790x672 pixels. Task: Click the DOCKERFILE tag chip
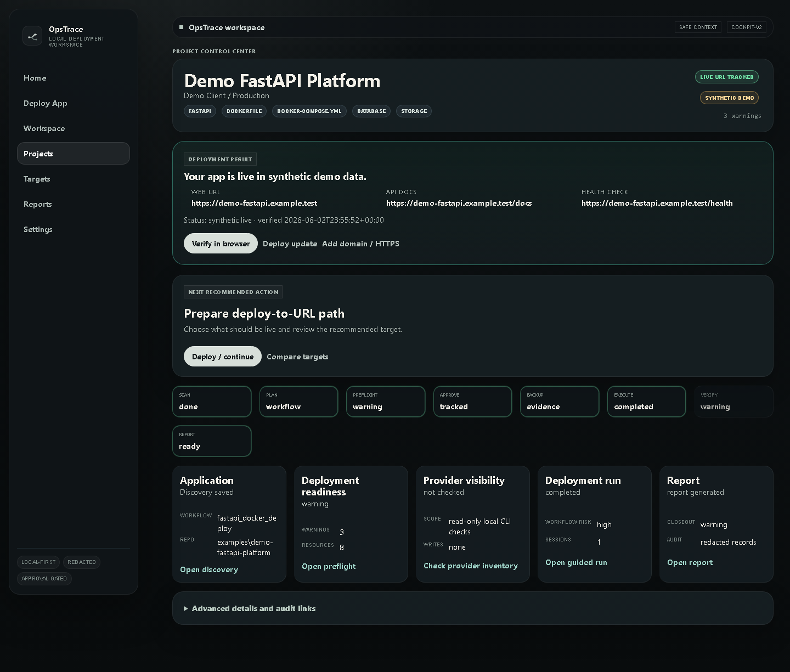pos(244,111)
